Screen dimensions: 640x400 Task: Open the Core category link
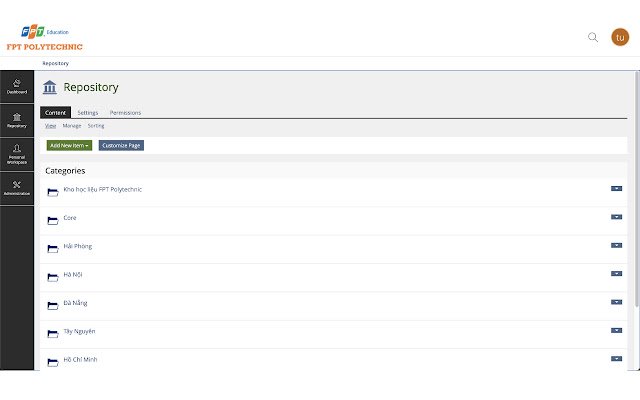70,218
